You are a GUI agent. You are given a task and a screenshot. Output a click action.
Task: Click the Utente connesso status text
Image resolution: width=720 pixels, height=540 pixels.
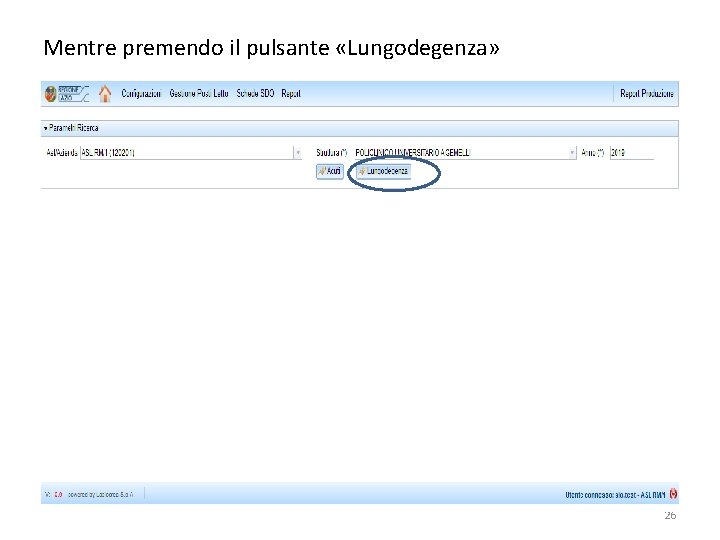[615, 495]
